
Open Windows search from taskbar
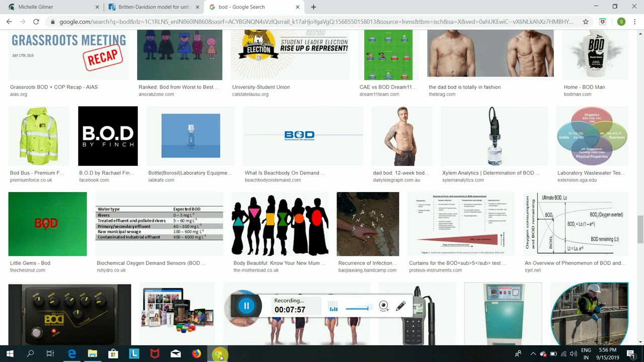30,354
